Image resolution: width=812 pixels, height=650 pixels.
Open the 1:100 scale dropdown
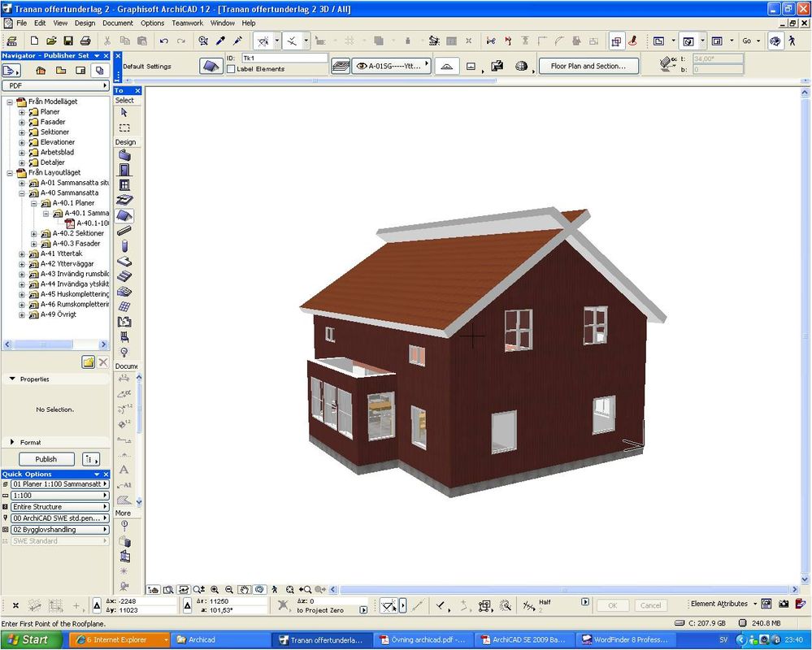59,496
